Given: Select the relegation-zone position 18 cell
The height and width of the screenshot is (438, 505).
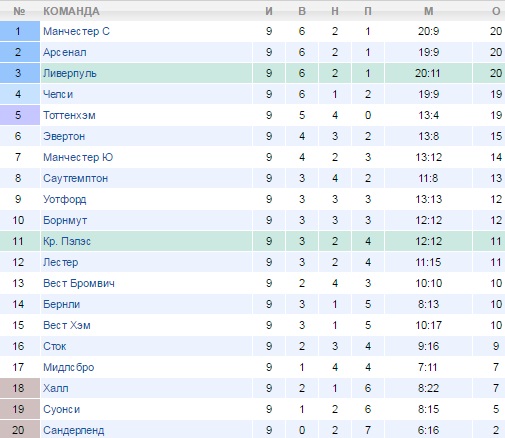Looking at the screenshot, I should [x=20, y=388].
